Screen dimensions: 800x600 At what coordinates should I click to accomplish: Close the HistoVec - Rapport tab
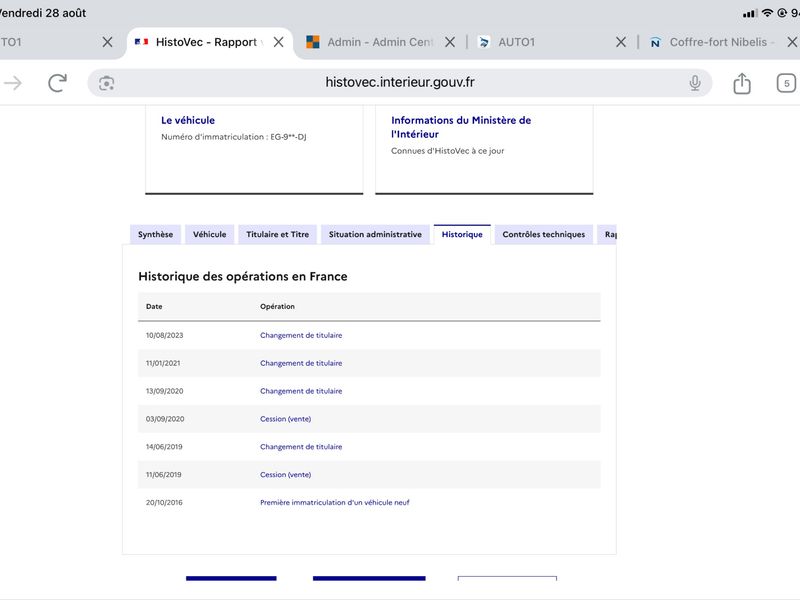279,42
